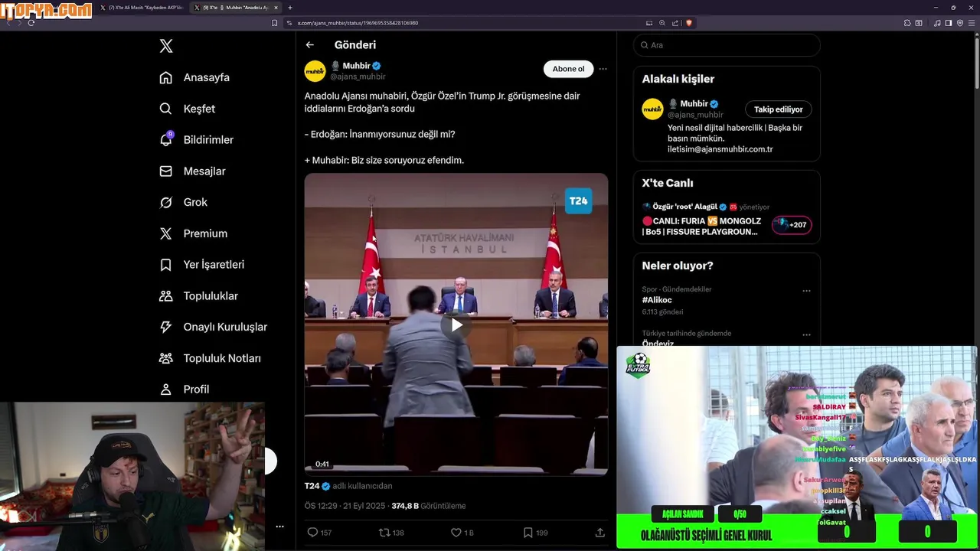Click the account three-dot menu bottom left
This screenshot has width=980, height=551.
[x=279, y=527]
